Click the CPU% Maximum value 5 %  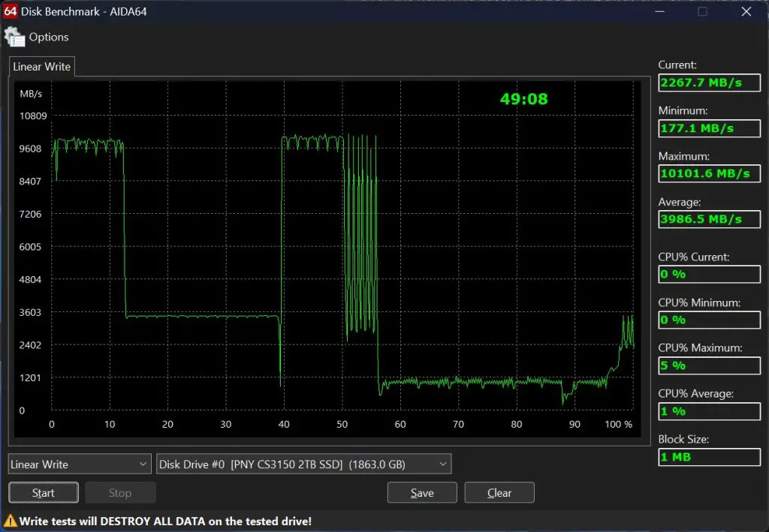(709, 365)
